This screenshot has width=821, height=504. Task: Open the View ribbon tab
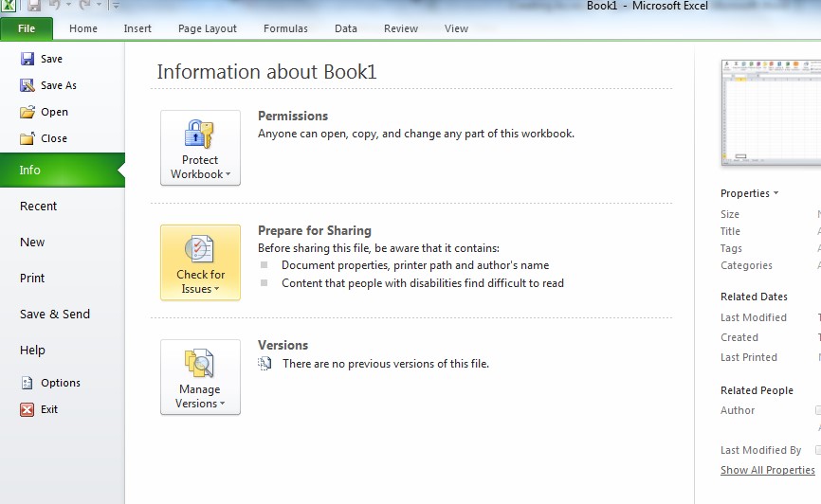457,28
